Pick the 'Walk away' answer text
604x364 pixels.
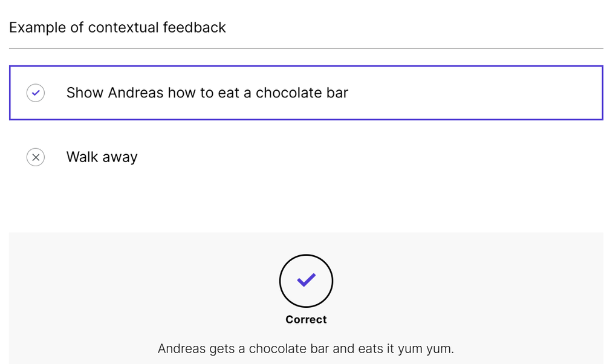click(102, 157)
